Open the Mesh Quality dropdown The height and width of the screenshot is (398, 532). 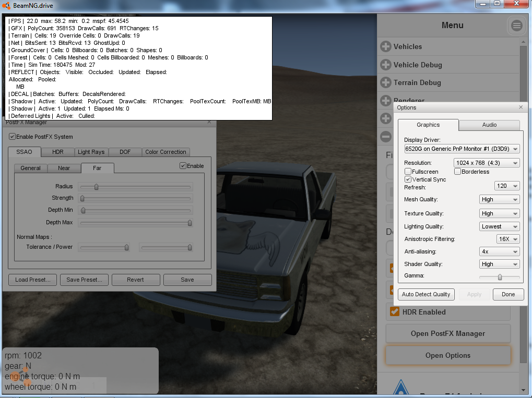tap(499, 199)
